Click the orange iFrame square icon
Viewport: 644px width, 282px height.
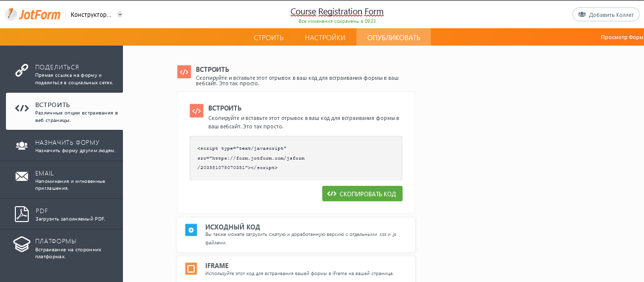pyautogui.click(x=191, y=269)
